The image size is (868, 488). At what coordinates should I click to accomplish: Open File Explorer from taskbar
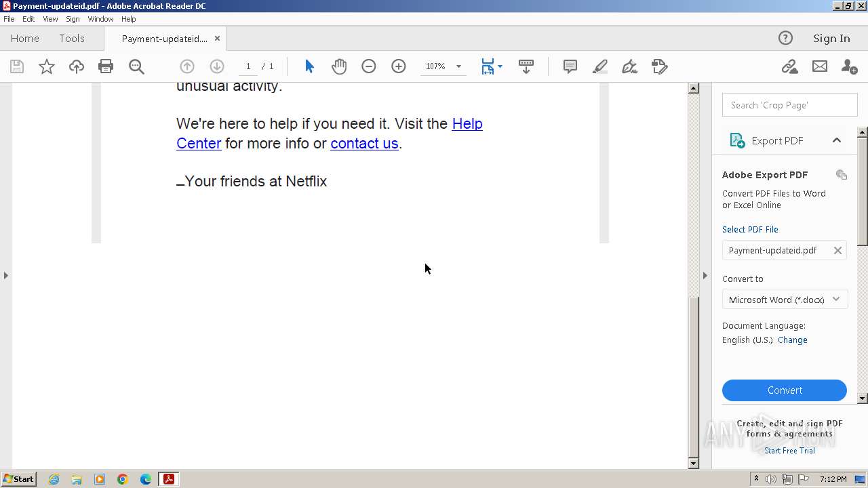pos(77,479)
